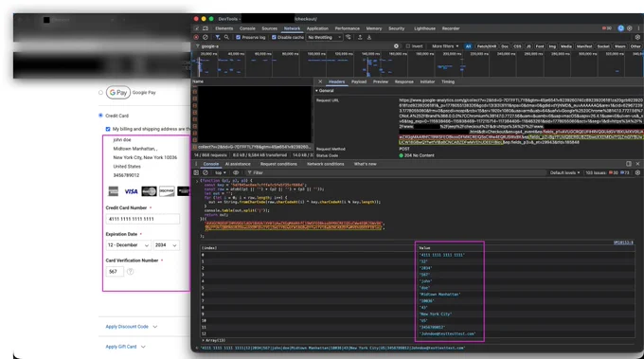Click the export HAR download icon

coord(369,37)
